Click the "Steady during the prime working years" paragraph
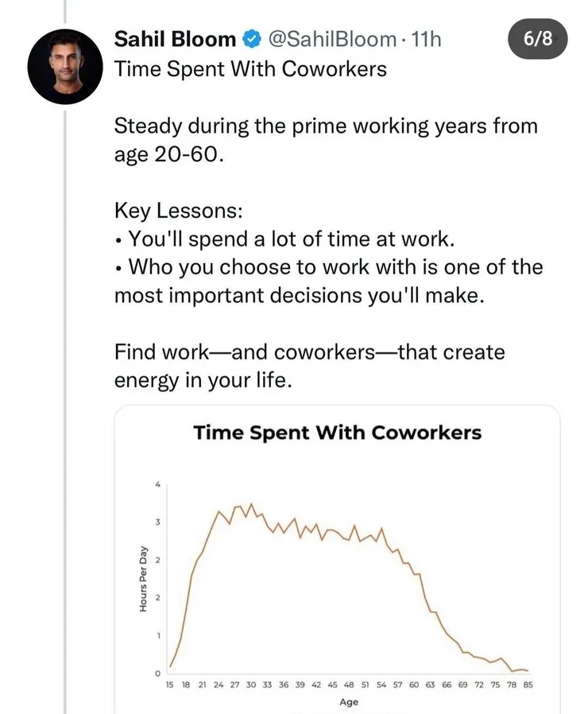 click(x=326, y=139)
